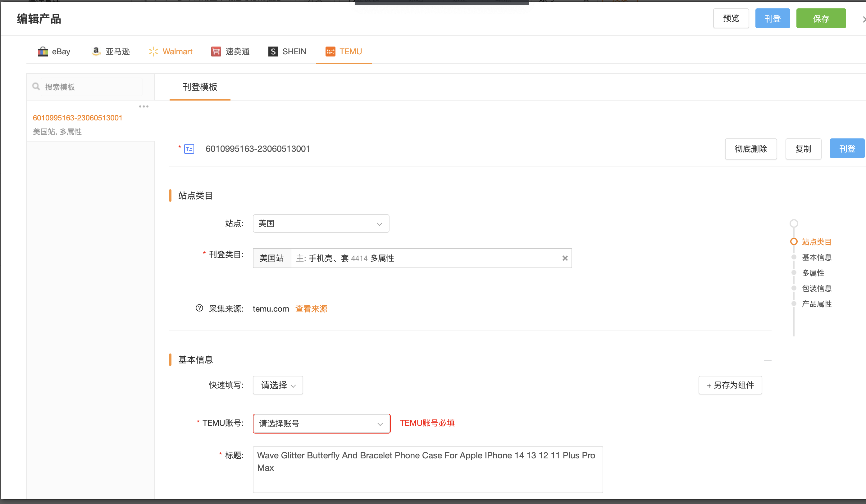Collapse the 基本信息 section

[767, 361]
